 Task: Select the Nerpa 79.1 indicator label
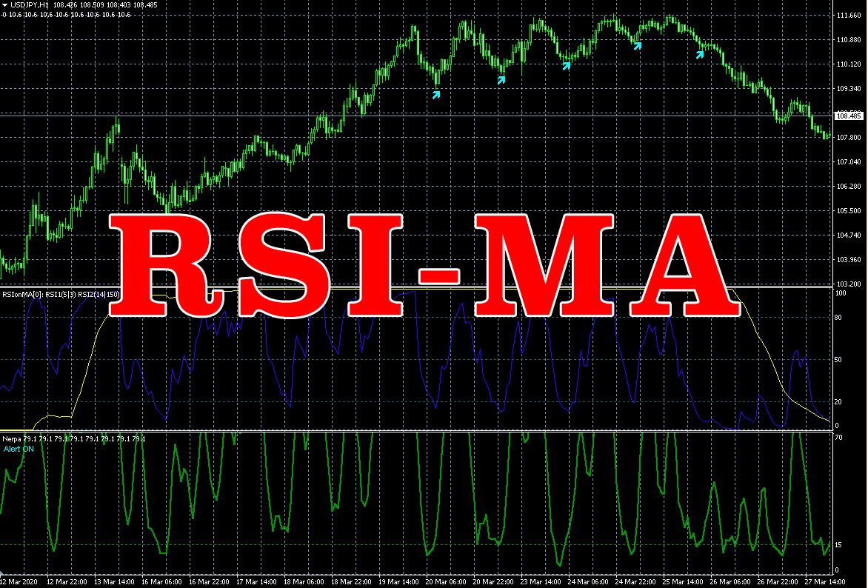tap(74, 439)
